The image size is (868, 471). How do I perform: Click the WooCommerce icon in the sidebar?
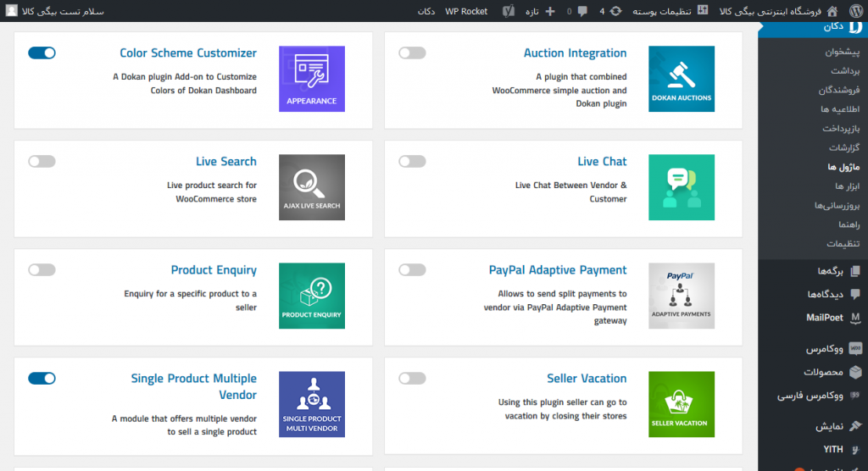[855, 348]
